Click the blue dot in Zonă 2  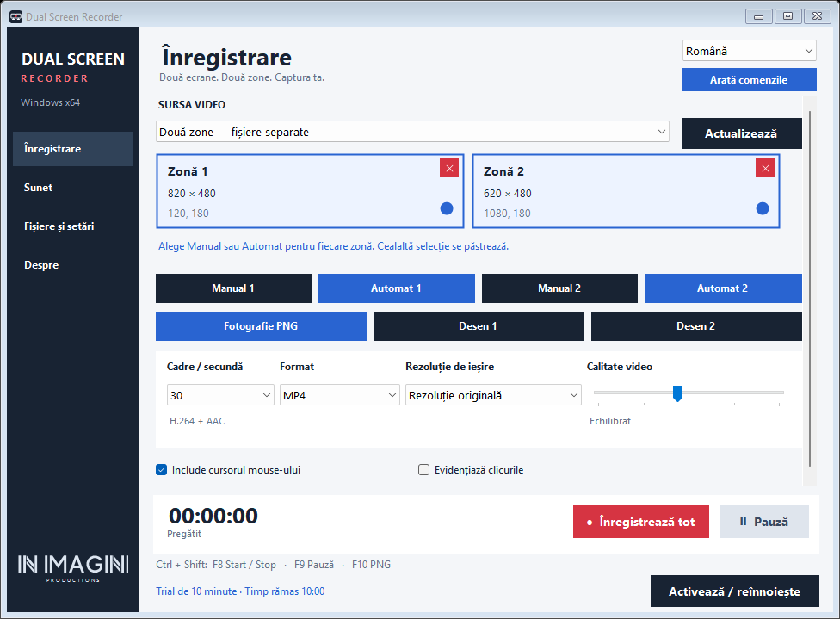(763, 208)
